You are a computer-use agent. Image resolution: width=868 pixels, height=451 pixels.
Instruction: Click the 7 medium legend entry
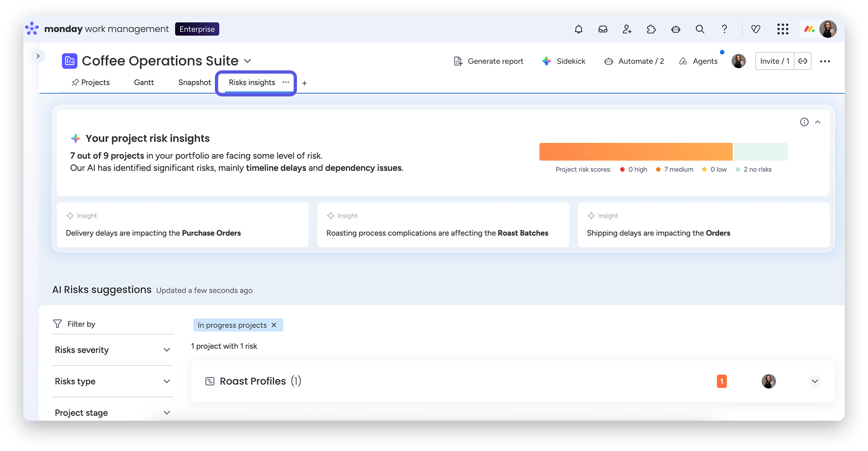675,170
